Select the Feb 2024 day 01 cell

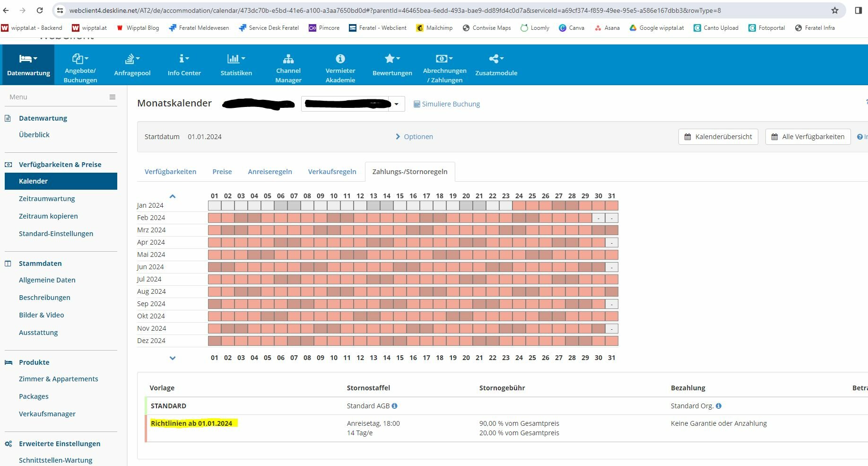coord(215,218)
